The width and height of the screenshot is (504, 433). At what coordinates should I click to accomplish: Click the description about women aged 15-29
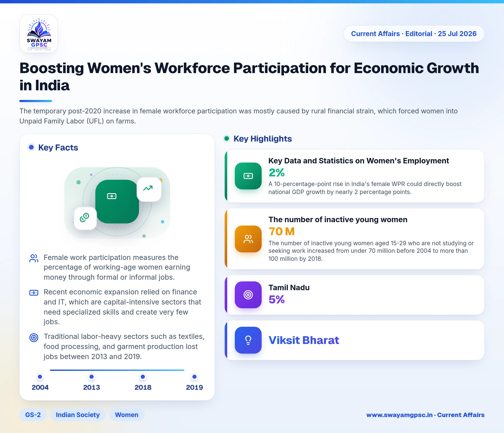371,251
